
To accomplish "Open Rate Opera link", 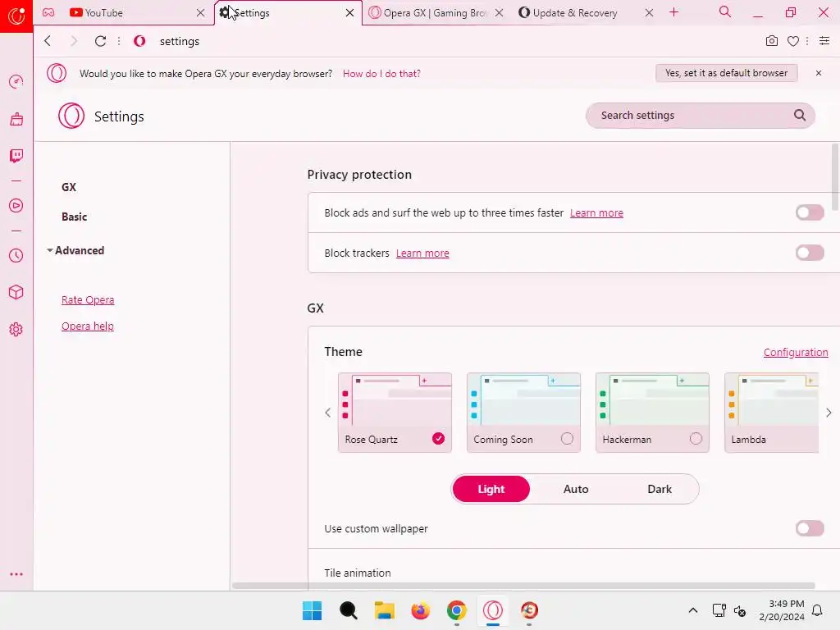I will point(87,300).
